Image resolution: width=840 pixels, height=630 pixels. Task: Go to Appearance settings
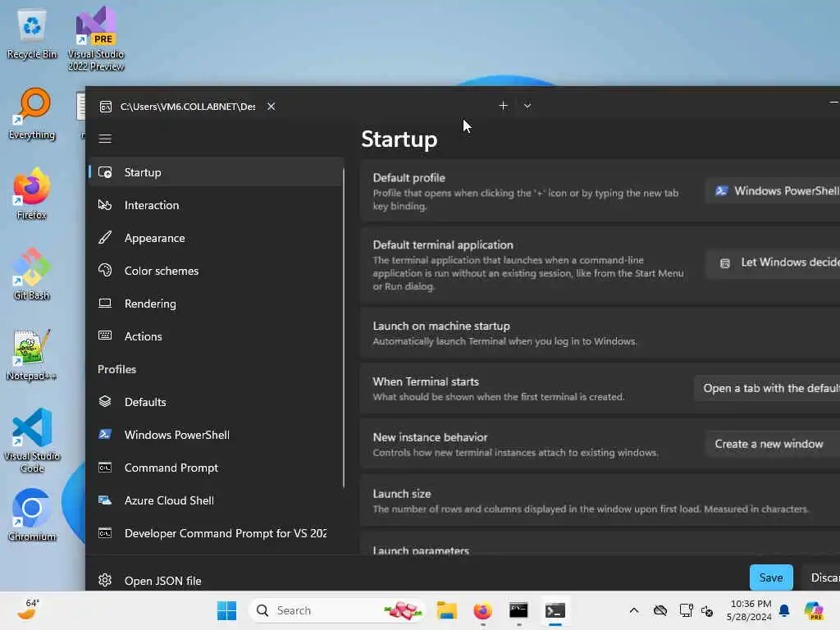click(x=216, y=238)
